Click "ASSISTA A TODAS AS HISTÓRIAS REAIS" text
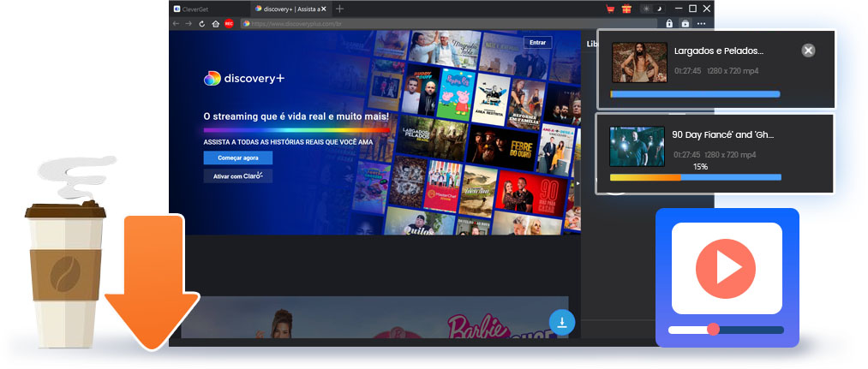868x369 pixels. (288, 142)
